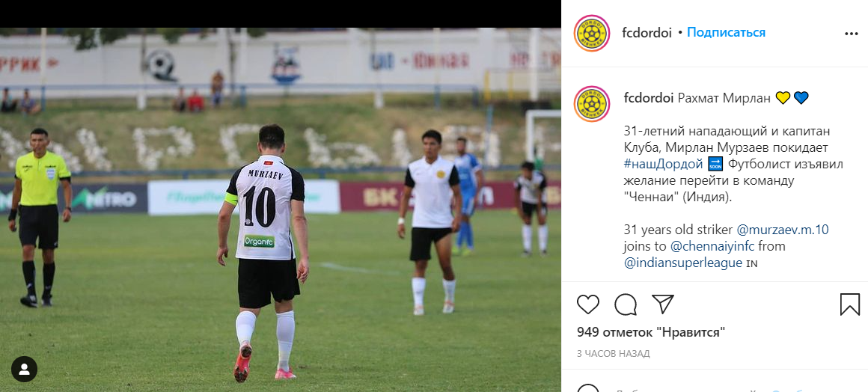Open fcdordoi username in header
The height and width of the screenshot is (392, 868).
click(647, 33)
